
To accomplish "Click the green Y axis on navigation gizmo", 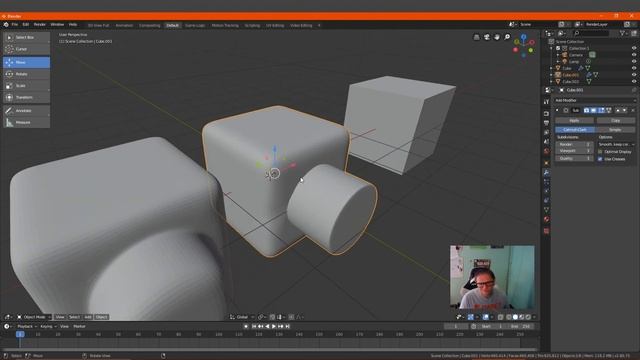I will (x=516, y=42).
